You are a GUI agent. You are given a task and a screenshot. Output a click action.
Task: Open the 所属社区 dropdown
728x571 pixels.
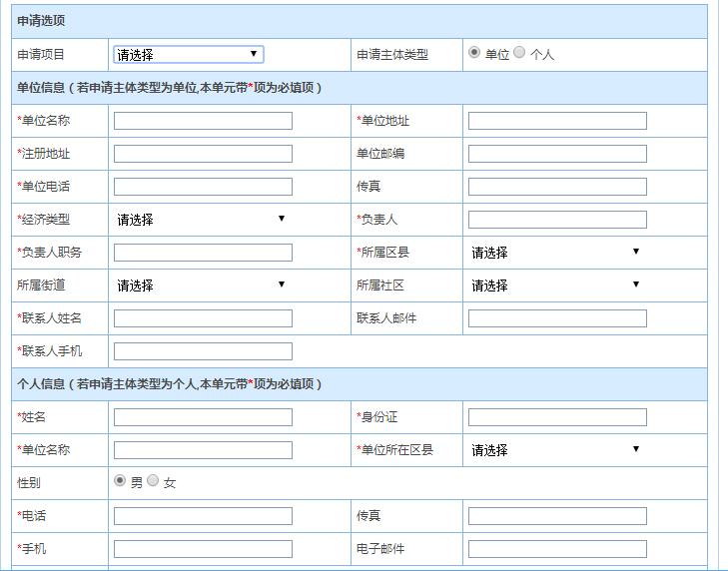557,285
